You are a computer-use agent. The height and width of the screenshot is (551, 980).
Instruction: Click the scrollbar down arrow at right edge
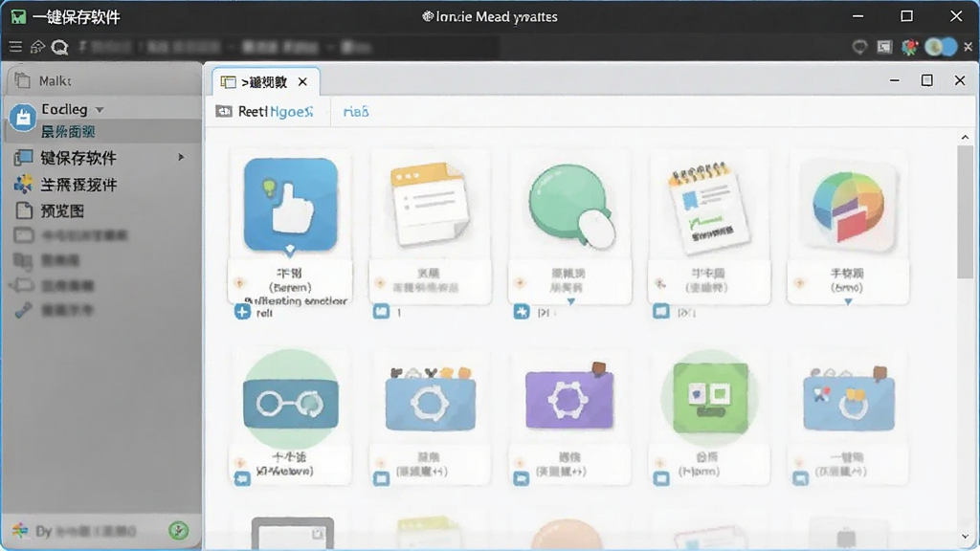point(965,537)
